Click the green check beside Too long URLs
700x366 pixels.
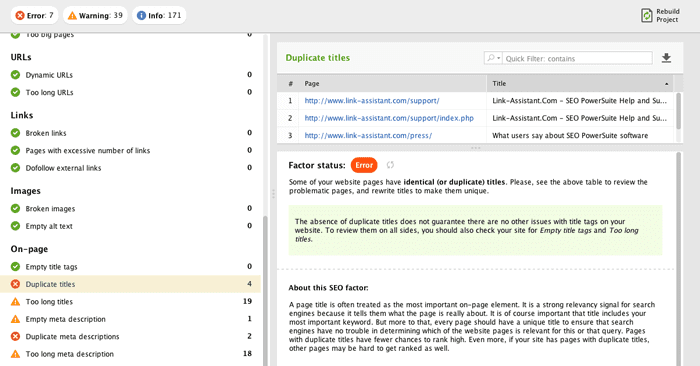point(16,92)
